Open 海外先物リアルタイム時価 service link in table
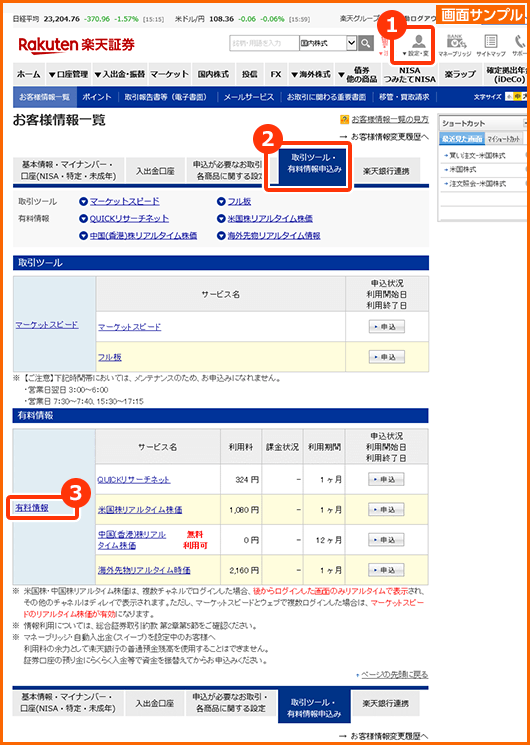The image size is (530, 745). tap(144, 570)
